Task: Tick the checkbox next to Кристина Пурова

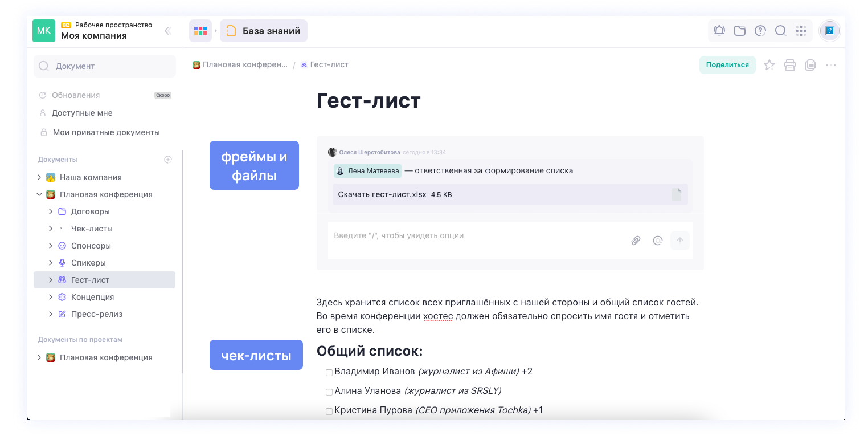Action: 329,411
